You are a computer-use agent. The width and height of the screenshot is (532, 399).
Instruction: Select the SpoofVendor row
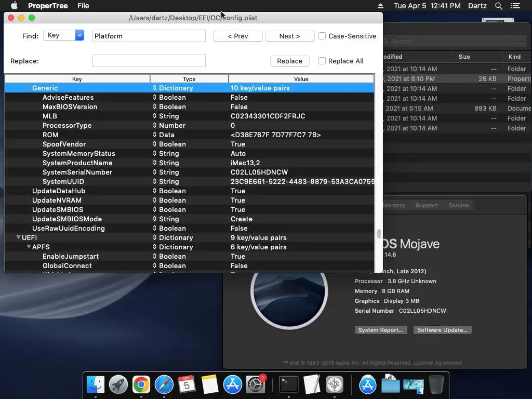click(x=189, y=144)
